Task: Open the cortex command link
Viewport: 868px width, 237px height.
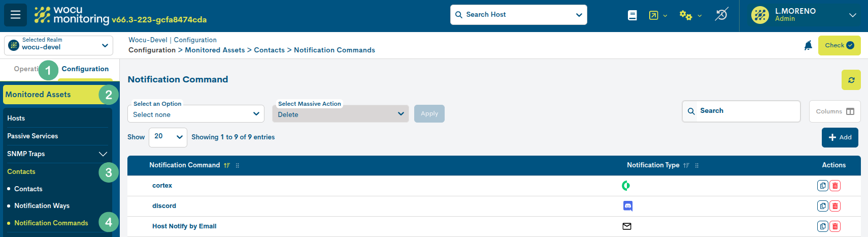Action: (162, 186)
